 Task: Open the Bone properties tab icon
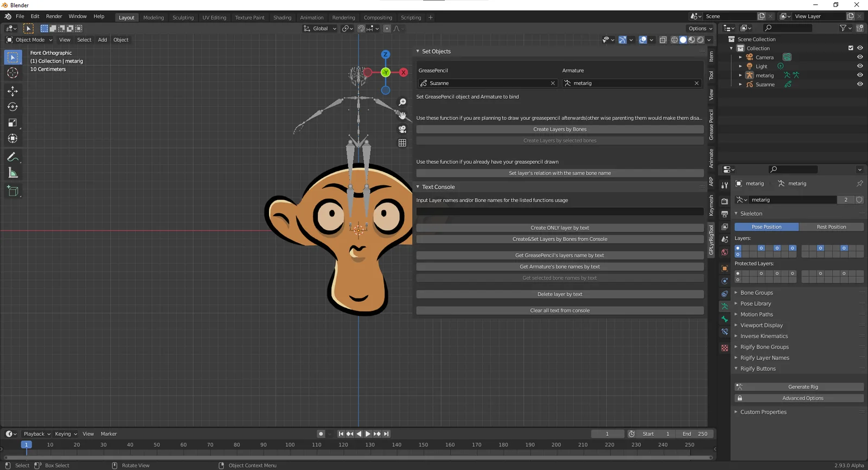click(725, 319)
